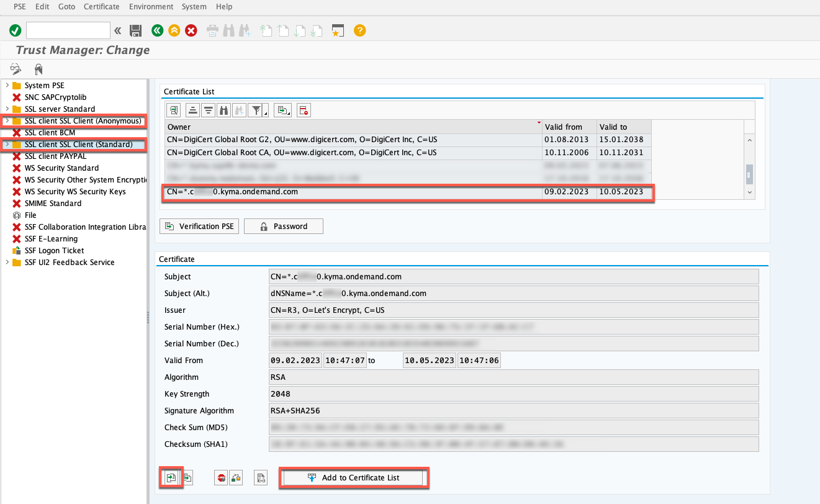This screenshot has width=820, height=504.
Task: Open the Goto menu
Action: point(66,7)
